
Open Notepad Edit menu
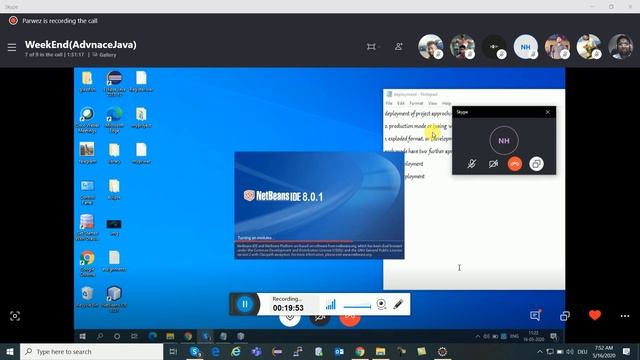(401, 103)
